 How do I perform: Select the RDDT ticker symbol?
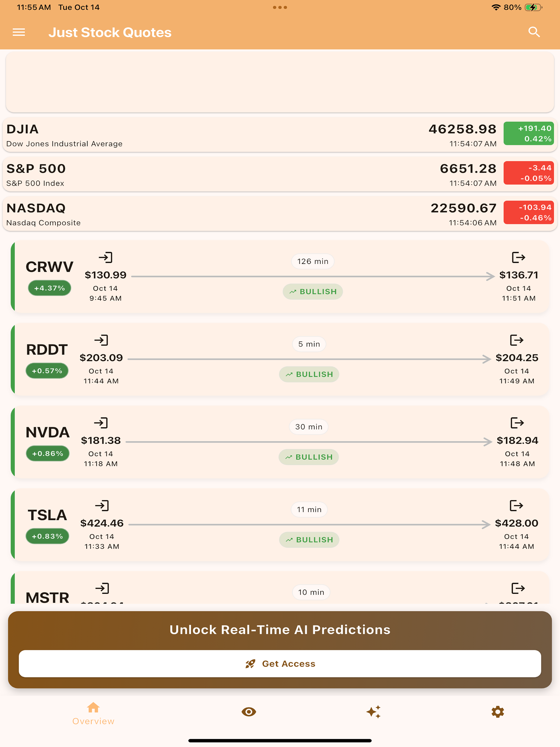(x=47, y=349)
